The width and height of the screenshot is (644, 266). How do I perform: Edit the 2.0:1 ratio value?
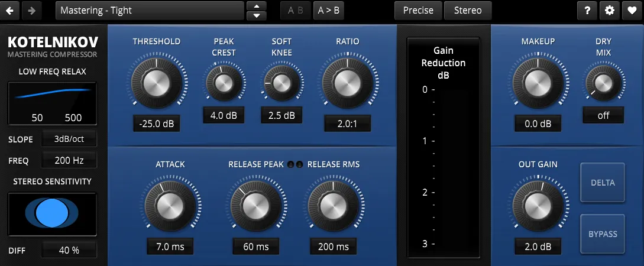pos(348,124)
